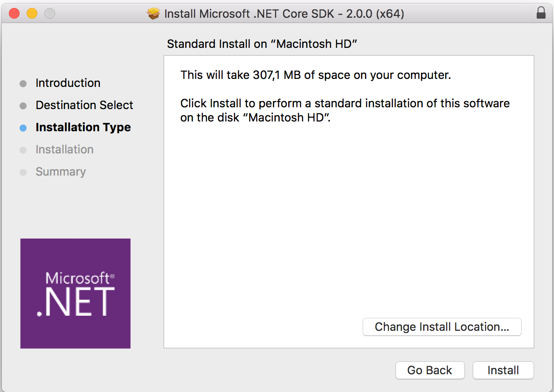Select the Introduction step
This screenshot has width=554, height=392.
[x=68, y=83]
